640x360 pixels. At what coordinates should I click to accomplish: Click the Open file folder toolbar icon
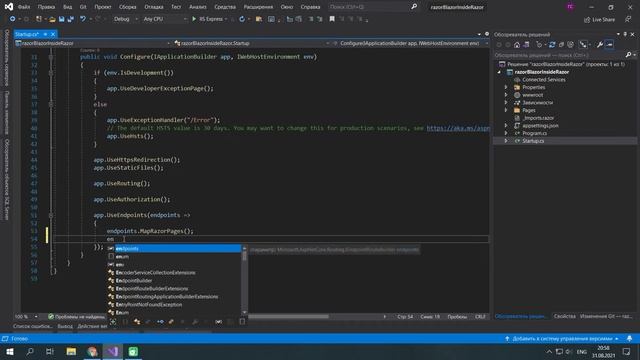coord(52,19)
